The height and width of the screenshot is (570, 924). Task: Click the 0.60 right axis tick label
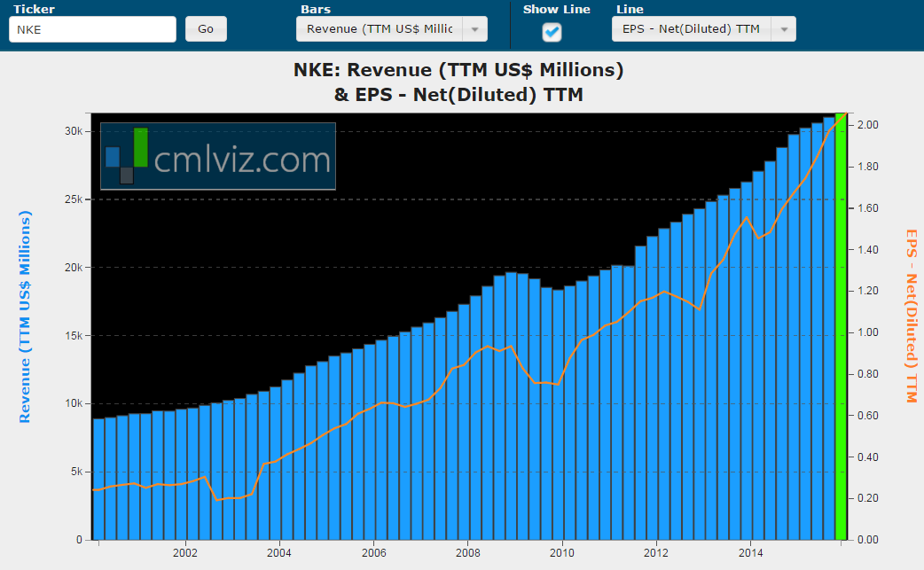[x=867, y=416]
